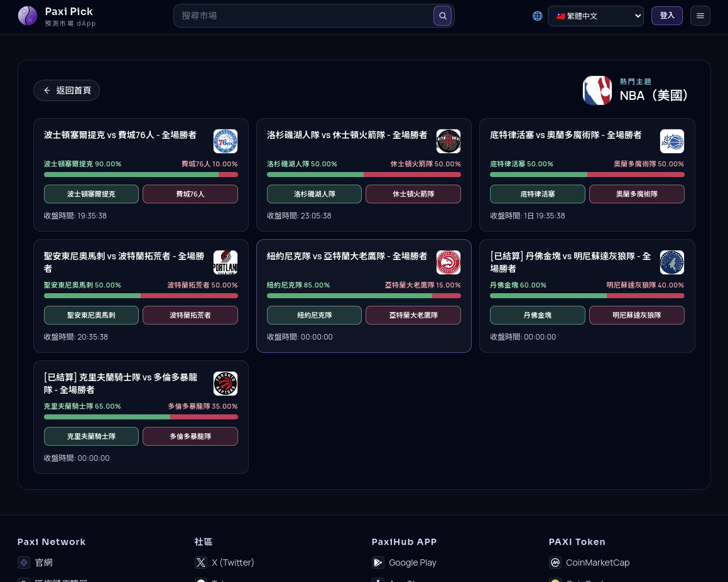The image size is (728, 582).
Task: Pick 克里夫蘭騎士隊 outcome button
Action: tap(91, 436)
